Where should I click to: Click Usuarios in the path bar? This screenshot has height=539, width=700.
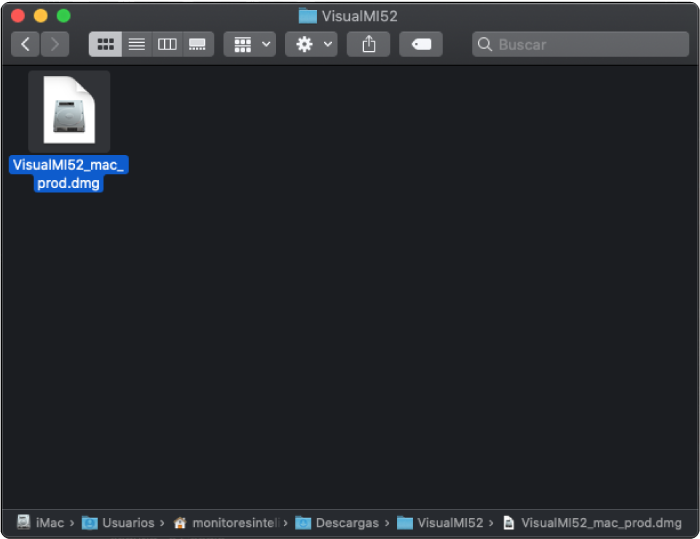point(118,522)
